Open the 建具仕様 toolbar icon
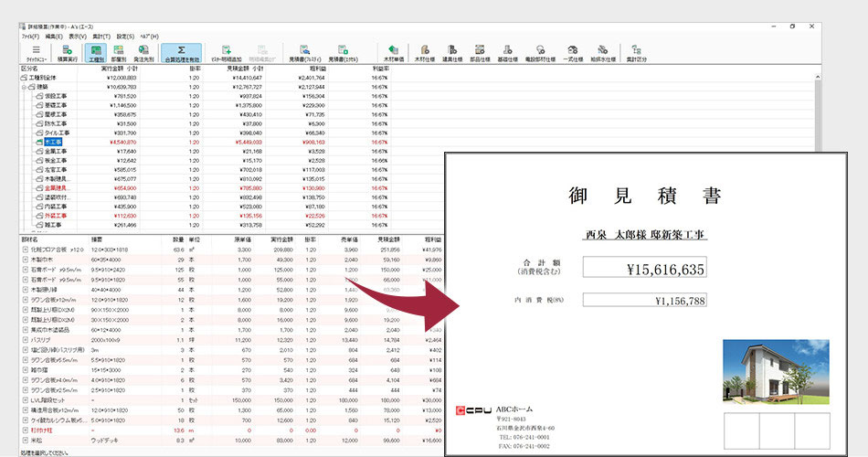The image size is (868, 457). (x=452, y=50)
